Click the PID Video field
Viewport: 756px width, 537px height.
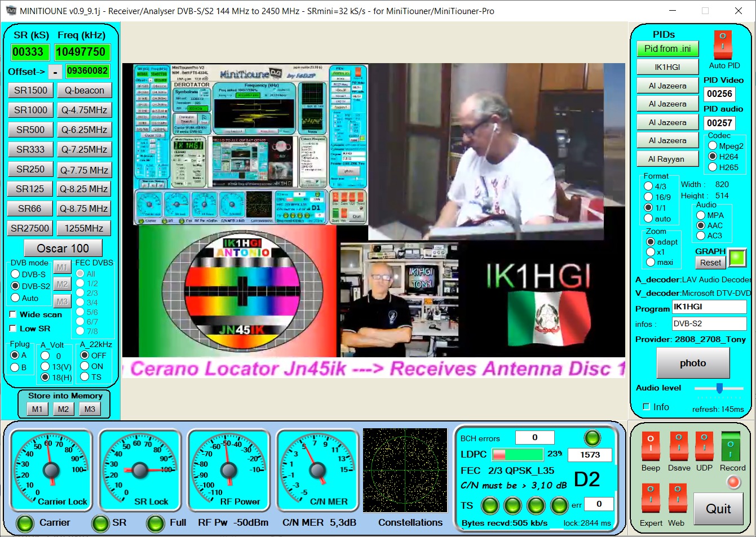coord(720,94)
